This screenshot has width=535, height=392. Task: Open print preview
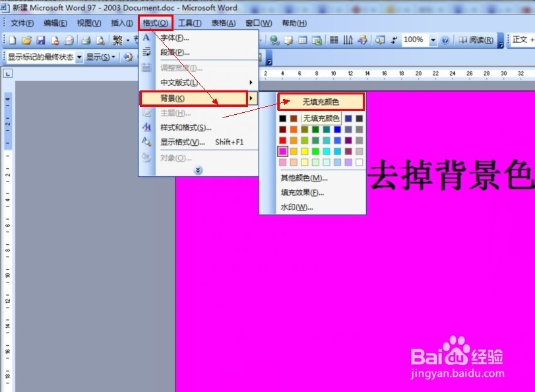pos(100,40)
